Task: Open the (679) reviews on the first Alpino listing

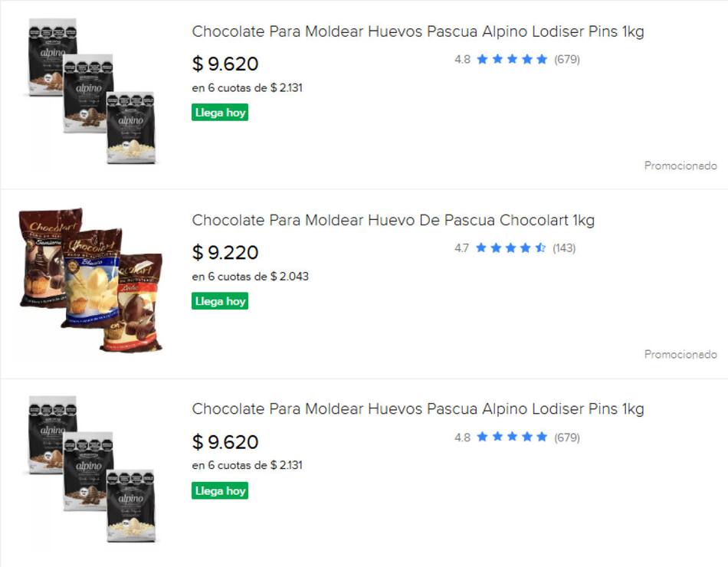Action: click(x=567, y=59)
